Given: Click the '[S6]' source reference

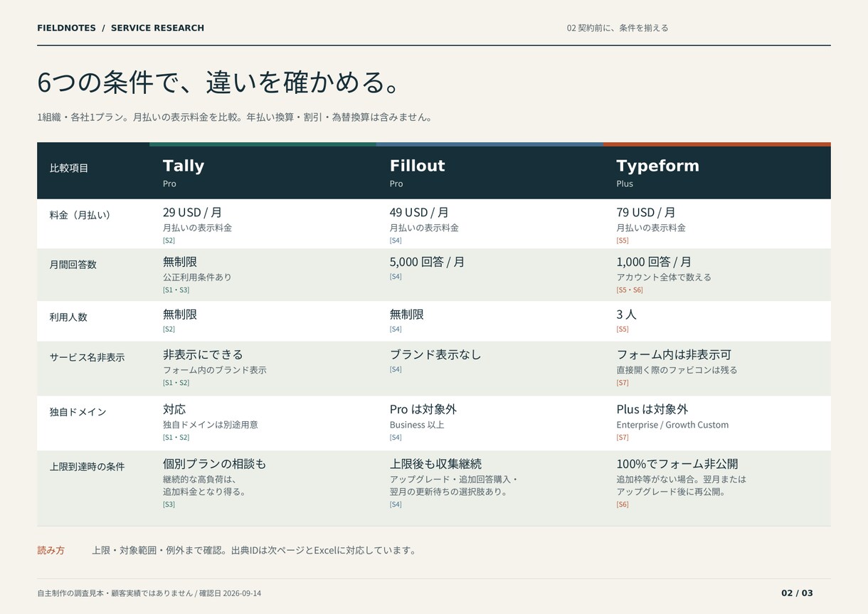Looking at the screenshot, I should click(623, 504).
